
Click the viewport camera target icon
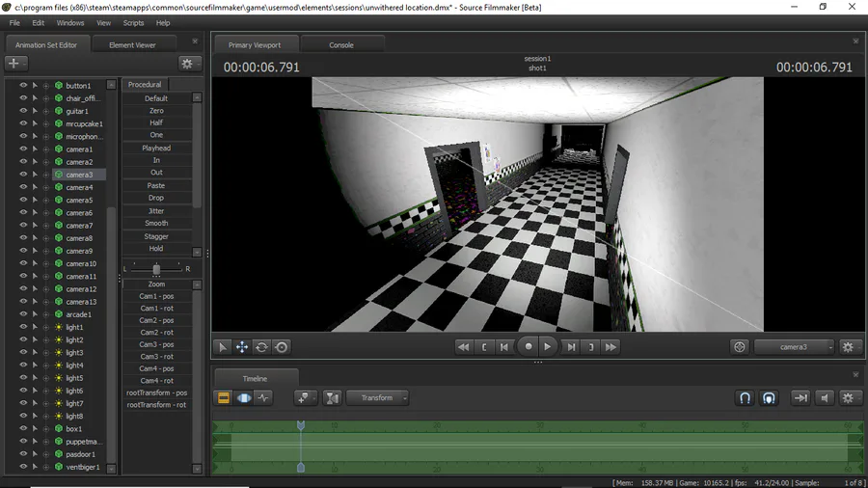pos(740,347)
